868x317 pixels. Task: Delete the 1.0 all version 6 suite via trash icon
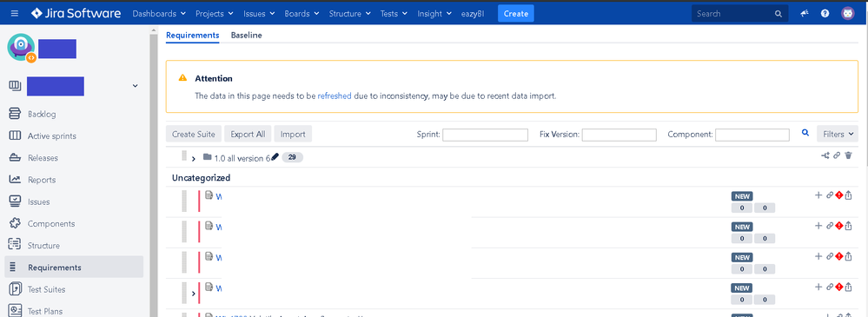pos(849,156)
